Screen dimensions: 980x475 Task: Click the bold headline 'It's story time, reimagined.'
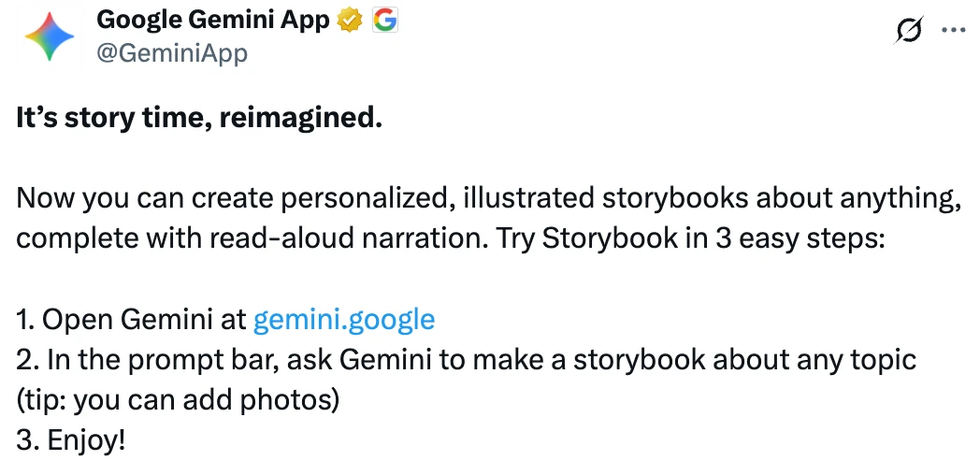coord(199,119)
